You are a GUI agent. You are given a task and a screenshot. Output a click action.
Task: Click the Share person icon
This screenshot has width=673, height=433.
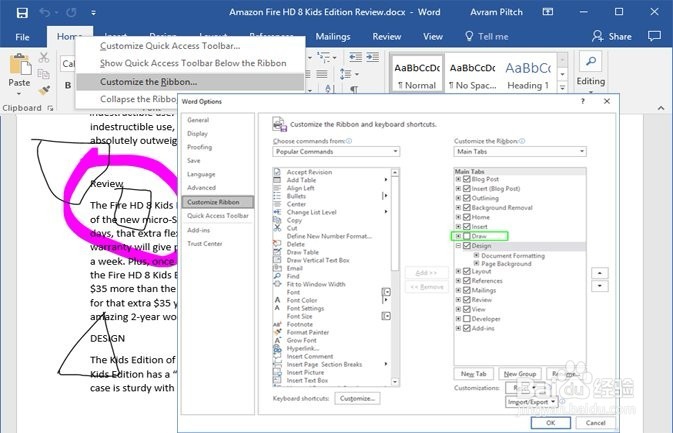(597, 36)
